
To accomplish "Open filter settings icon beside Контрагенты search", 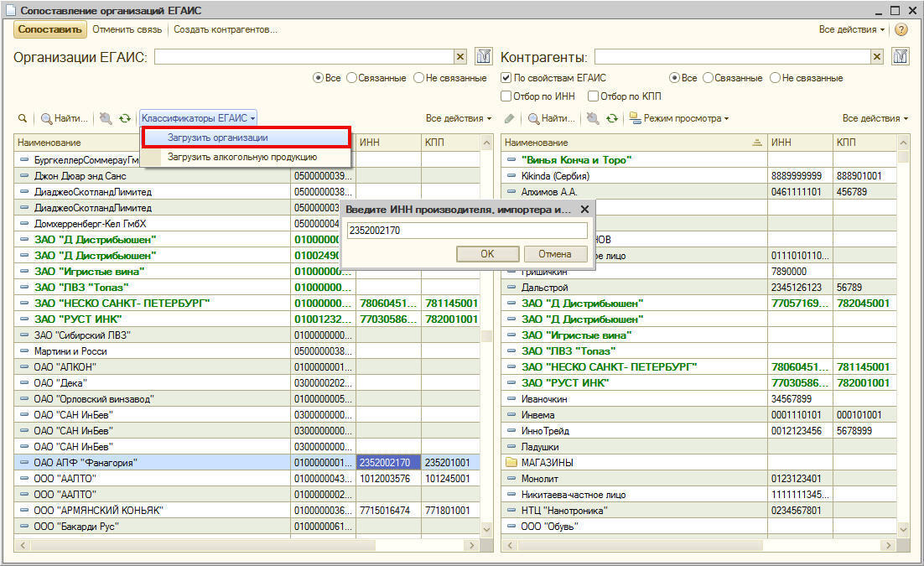I will 901,57.
